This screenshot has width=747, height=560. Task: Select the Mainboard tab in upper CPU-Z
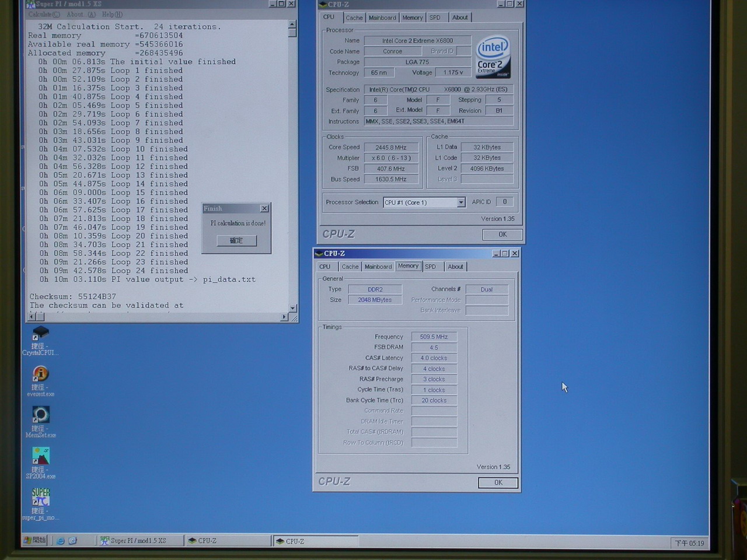382,17
